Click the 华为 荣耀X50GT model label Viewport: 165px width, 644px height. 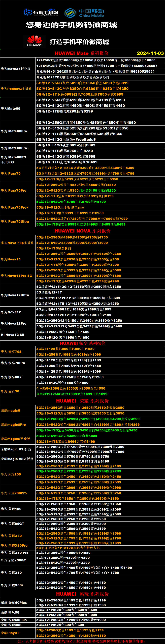13,560
